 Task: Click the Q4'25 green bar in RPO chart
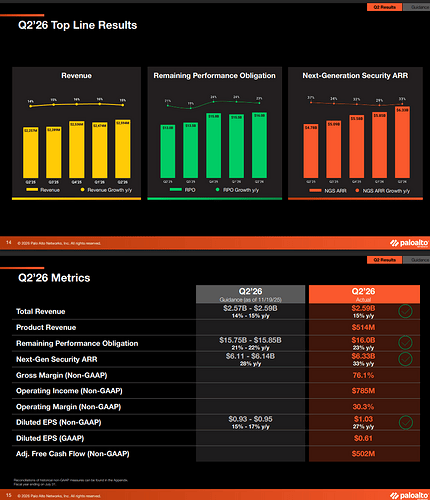[x=213, y=146]
